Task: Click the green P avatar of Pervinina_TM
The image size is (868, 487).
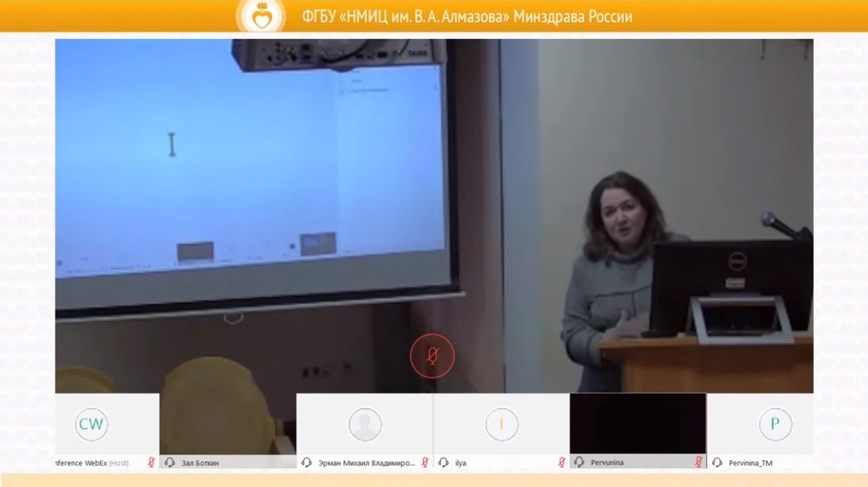Action: pyautogui.click(x=775, y=424)
